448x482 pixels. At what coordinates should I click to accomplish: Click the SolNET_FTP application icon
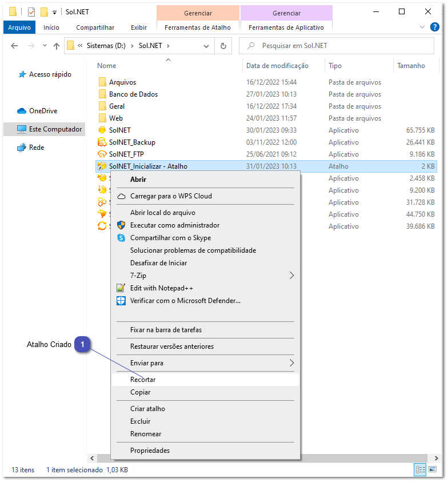point(102,154)
